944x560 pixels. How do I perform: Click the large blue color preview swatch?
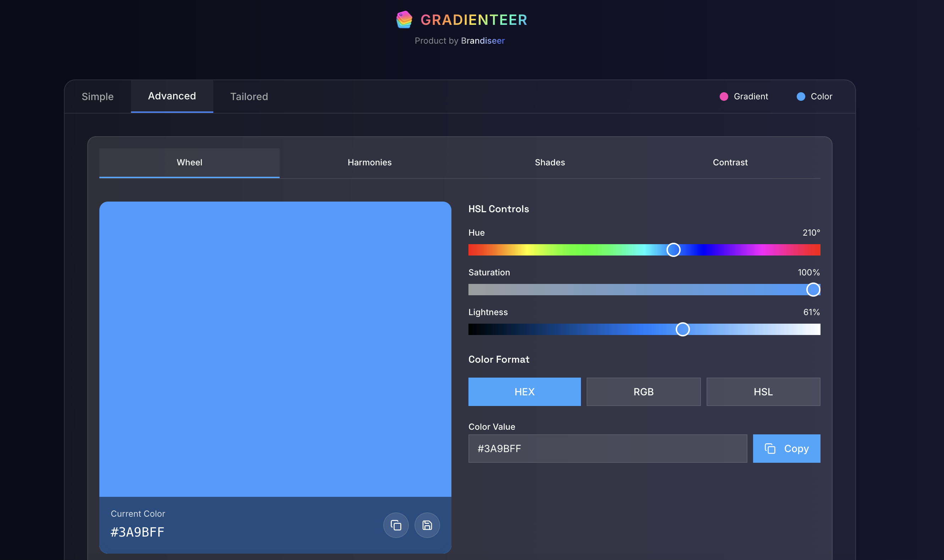(x=275, y=349)
